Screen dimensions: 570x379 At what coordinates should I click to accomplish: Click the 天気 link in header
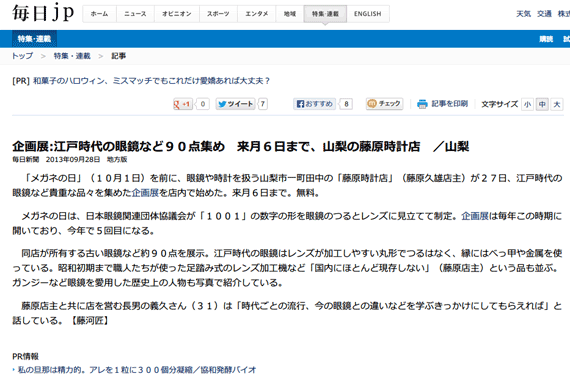pos(523,14)
